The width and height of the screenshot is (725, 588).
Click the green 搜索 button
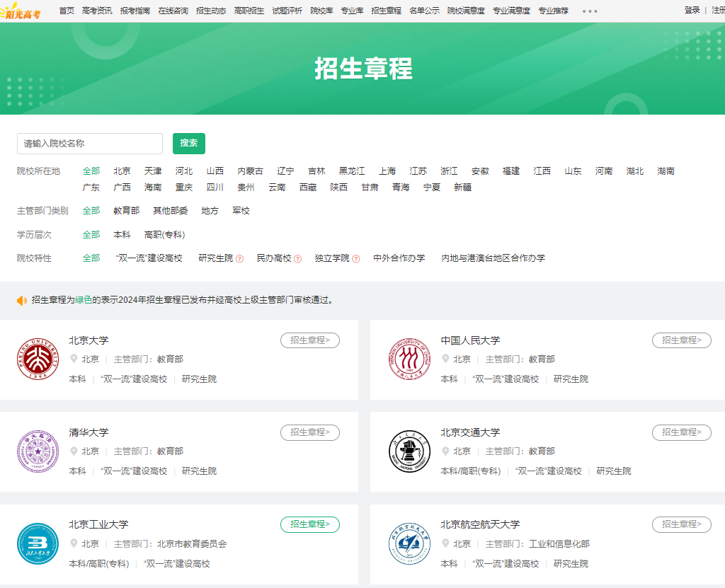[188, 143]
